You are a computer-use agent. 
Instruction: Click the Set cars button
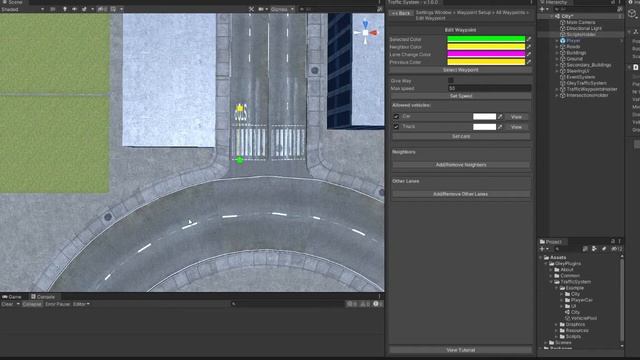[461, 136]
